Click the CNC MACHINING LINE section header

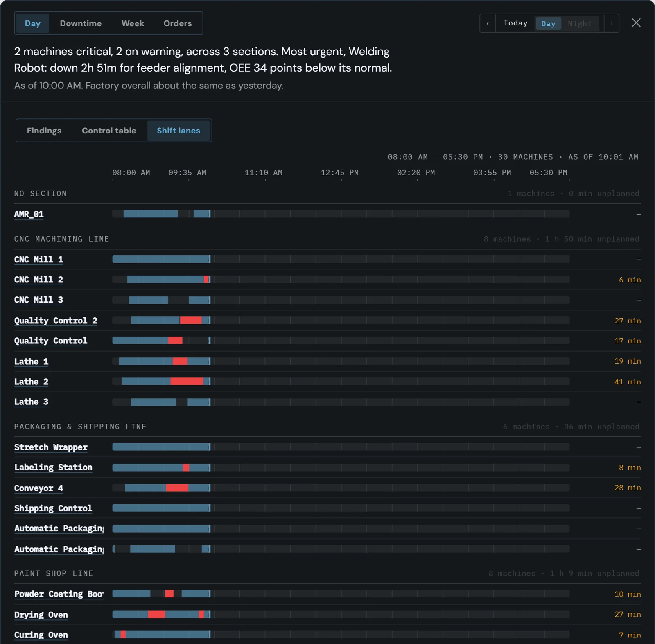(x=61, y=239)
